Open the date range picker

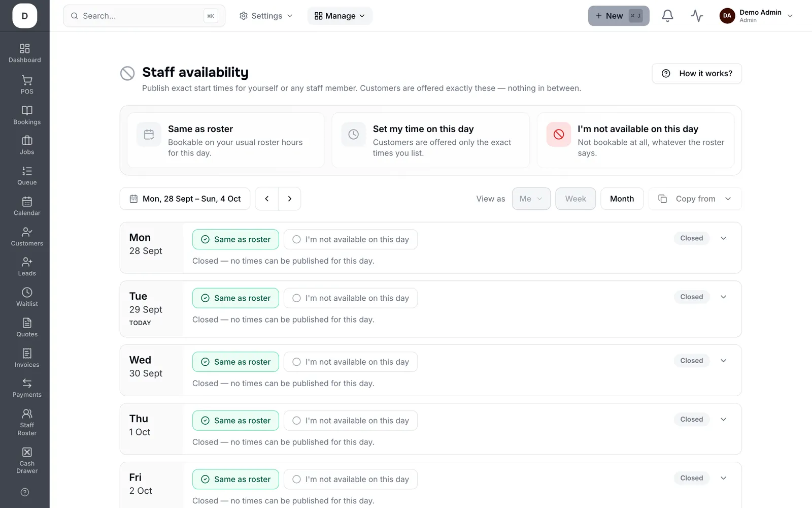click(x=185, y=199)
